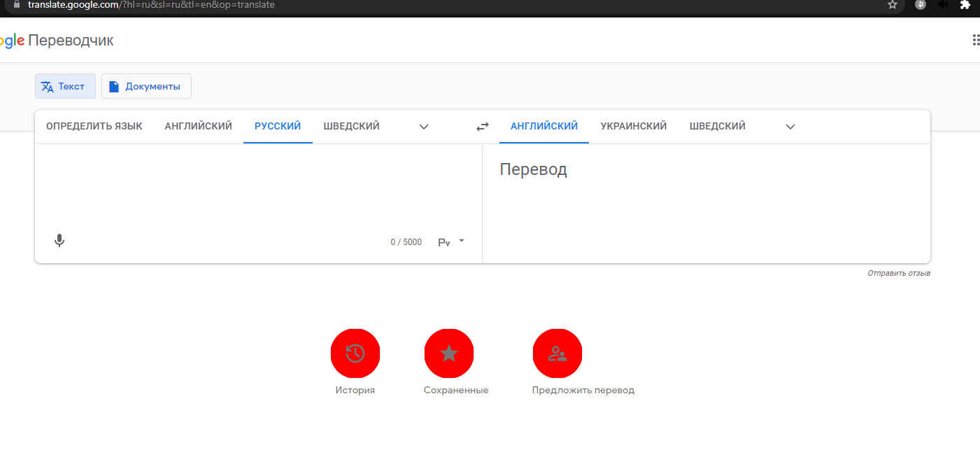Image resolution: width=980 pixels, height=457 pixels.
Task: Select АНГЛИЙСКИЙ as target language
Action: tap(544, 127)
